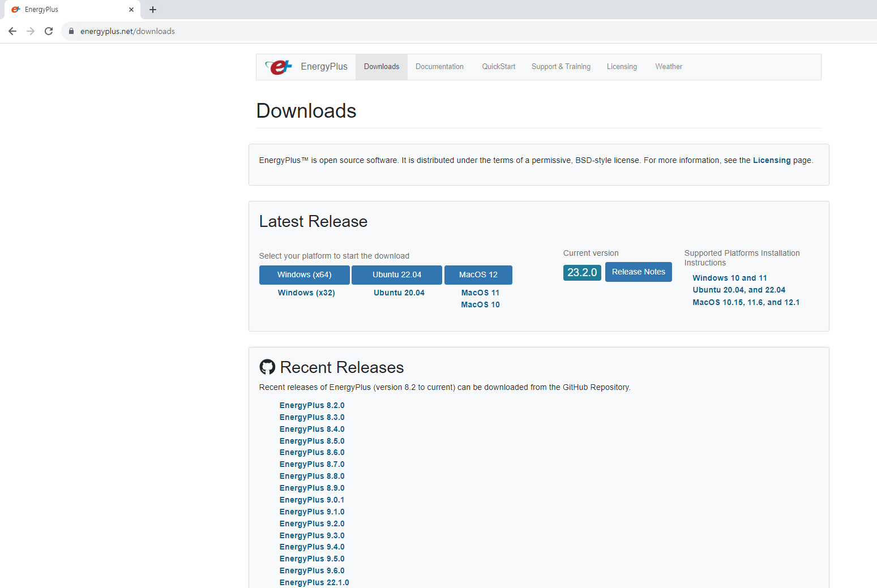
Task: Open the EnergyPlus 8.6.0 release link
Action: (x=312, y=452)
